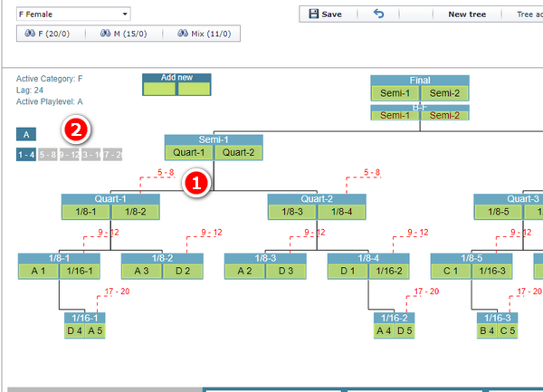The height and width of the screenshot is (392, 543).
Task: Click the A 2 team slot
Action: tap(245, 271)
